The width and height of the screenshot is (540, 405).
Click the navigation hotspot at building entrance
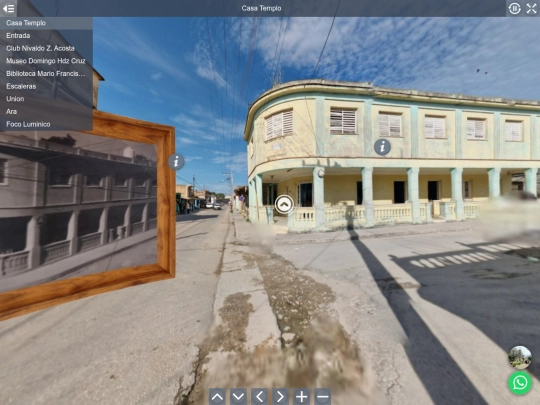pyautogui.click(x=284, y=205)
